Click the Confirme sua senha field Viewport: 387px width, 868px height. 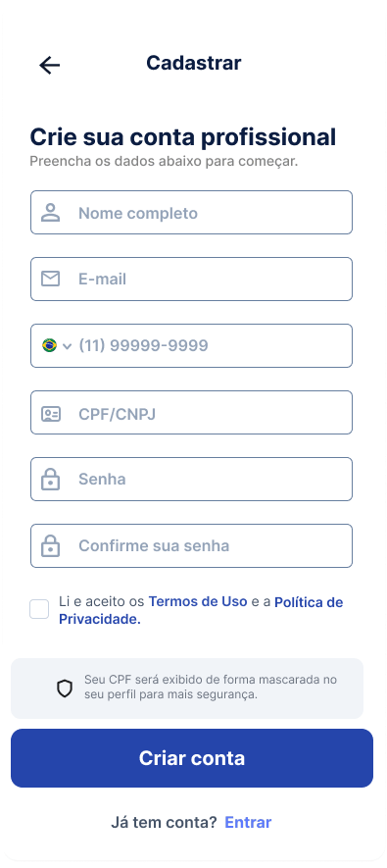191,546
